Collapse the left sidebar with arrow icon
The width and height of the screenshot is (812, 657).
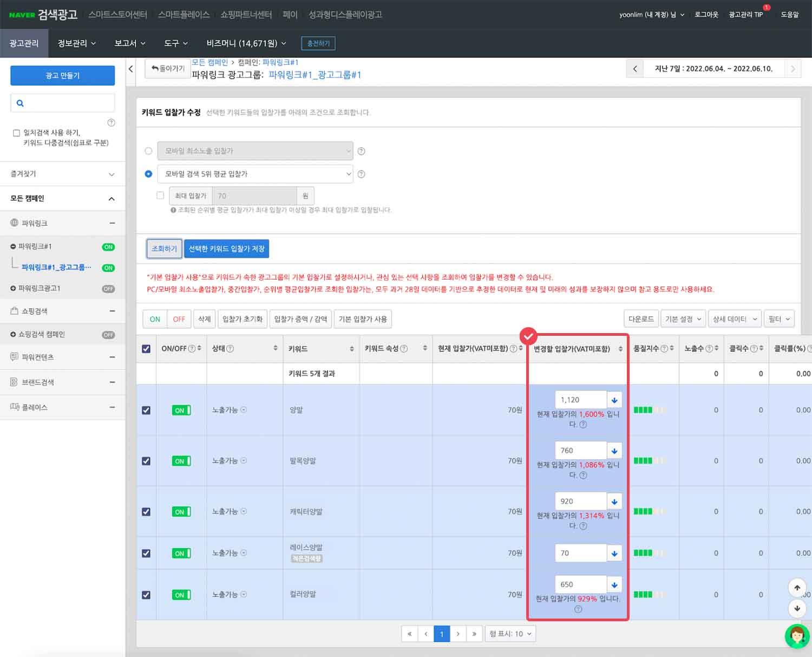click(x=130, y=69)
